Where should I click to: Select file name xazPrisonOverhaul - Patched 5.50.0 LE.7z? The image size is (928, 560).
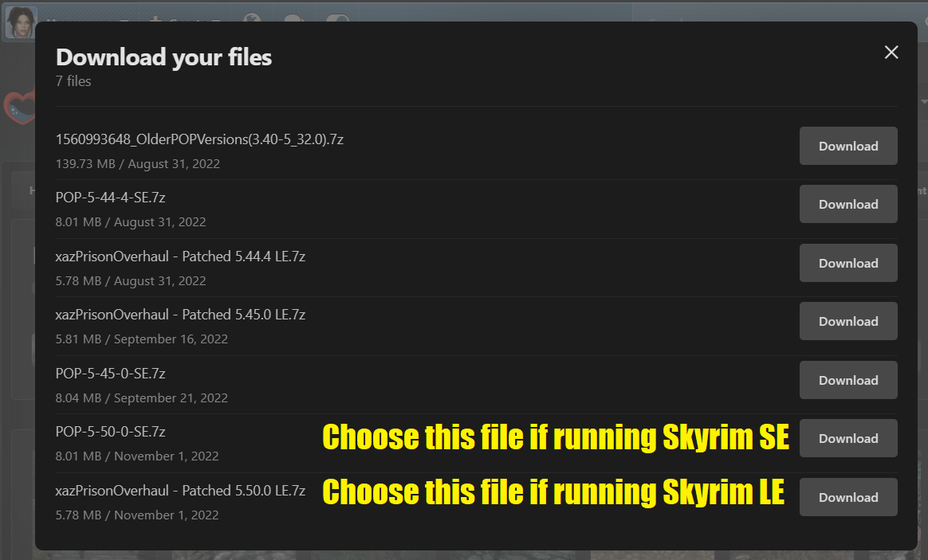point(180,491)
